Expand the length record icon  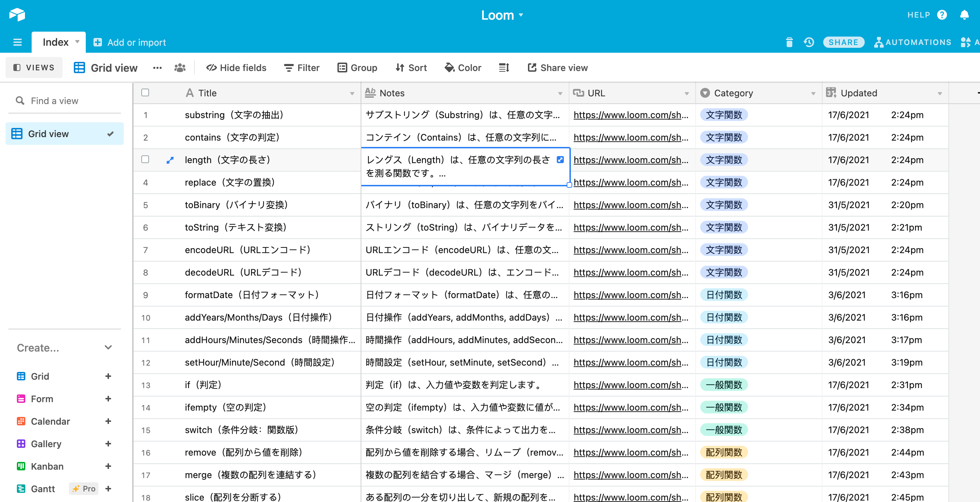[170, 160]
